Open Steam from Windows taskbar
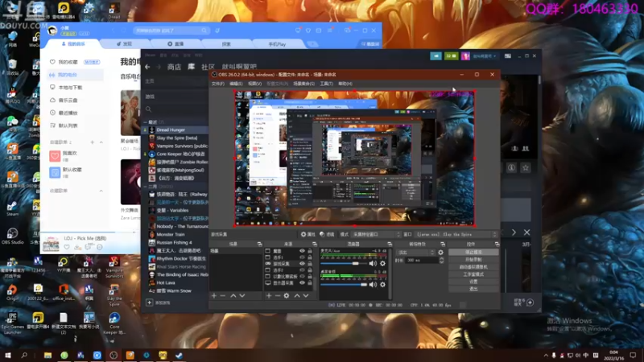Screen dimensions: 644x362 coord(179,355)
